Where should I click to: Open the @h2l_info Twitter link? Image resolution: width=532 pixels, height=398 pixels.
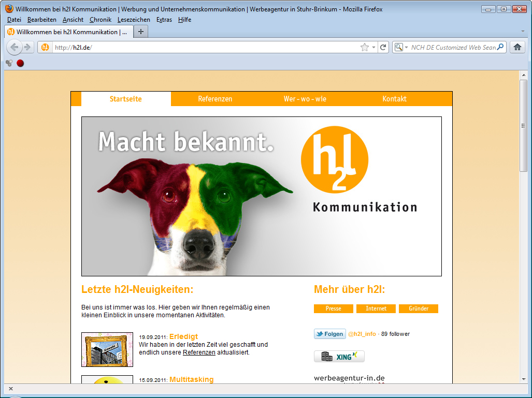(362, 334)
